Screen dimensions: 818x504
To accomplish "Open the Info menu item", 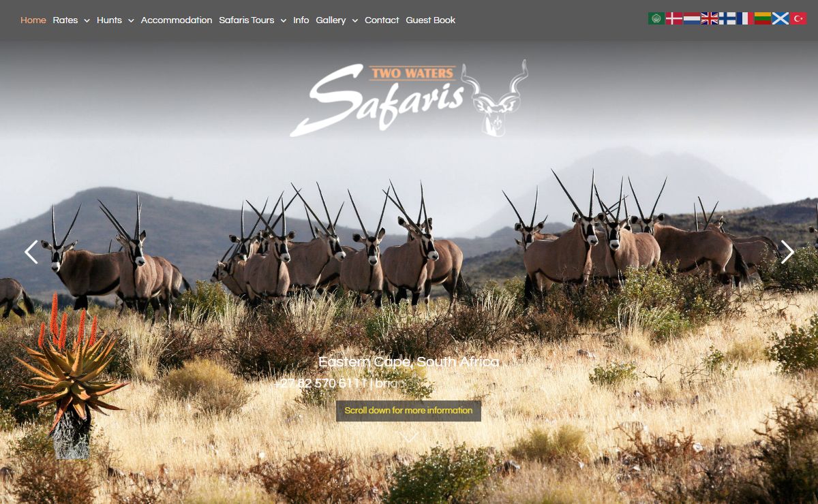I will click(301, 20).
